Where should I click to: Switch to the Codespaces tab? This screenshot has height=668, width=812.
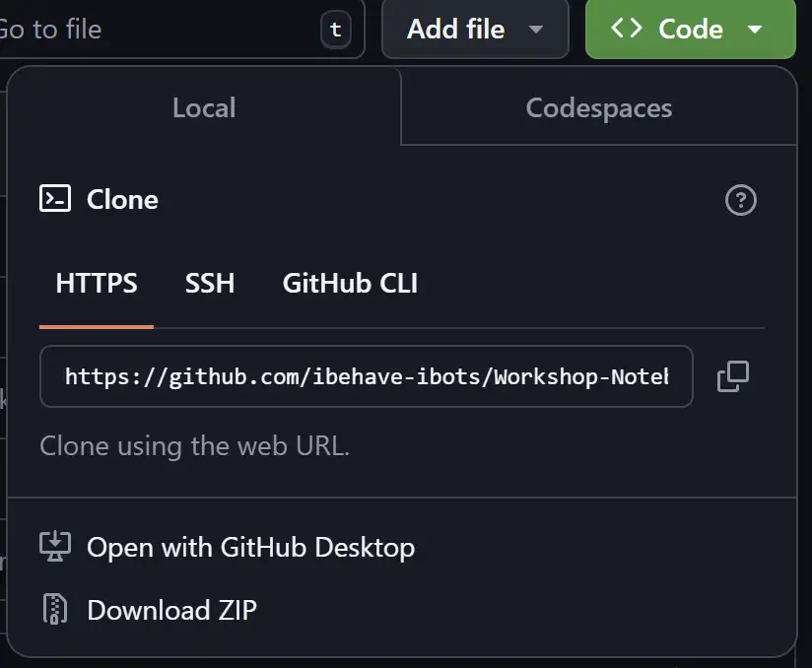click(x=598, y=107)
